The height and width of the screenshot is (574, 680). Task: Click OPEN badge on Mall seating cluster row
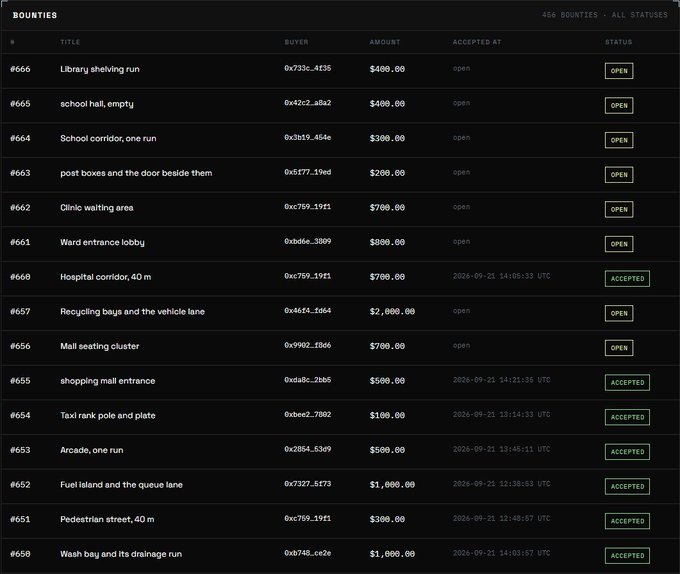(619, 348)
